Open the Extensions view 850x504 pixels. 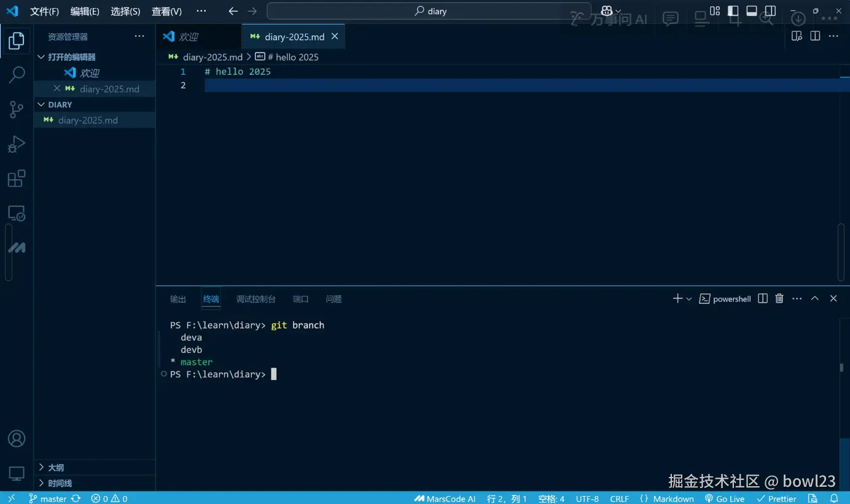(x=17, y=179)
